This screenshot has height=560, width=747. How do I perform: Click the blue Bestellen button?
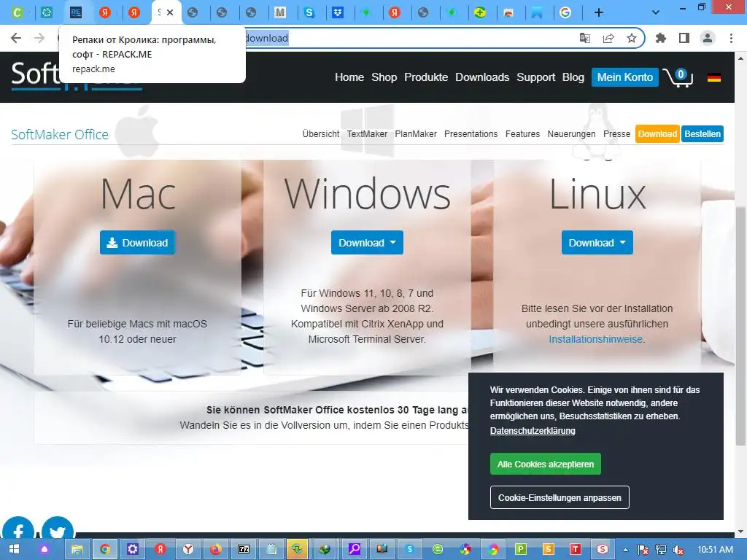(703, 134)
